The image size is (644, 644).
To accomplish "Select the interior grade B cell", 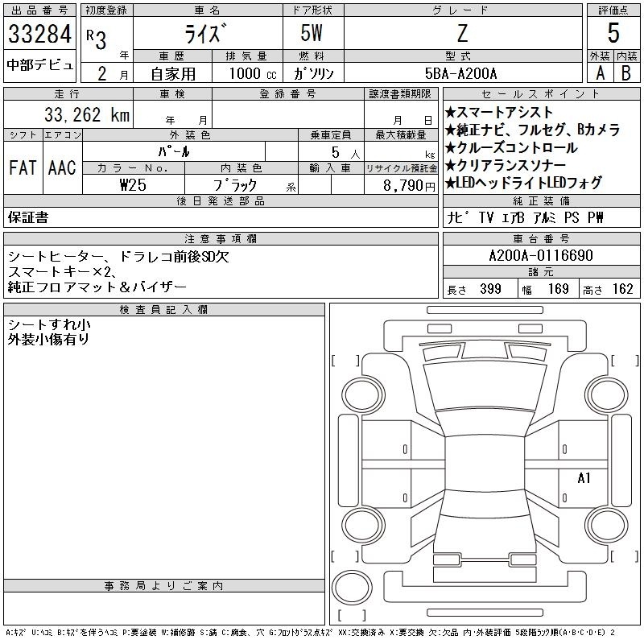I will pos(625,72).
